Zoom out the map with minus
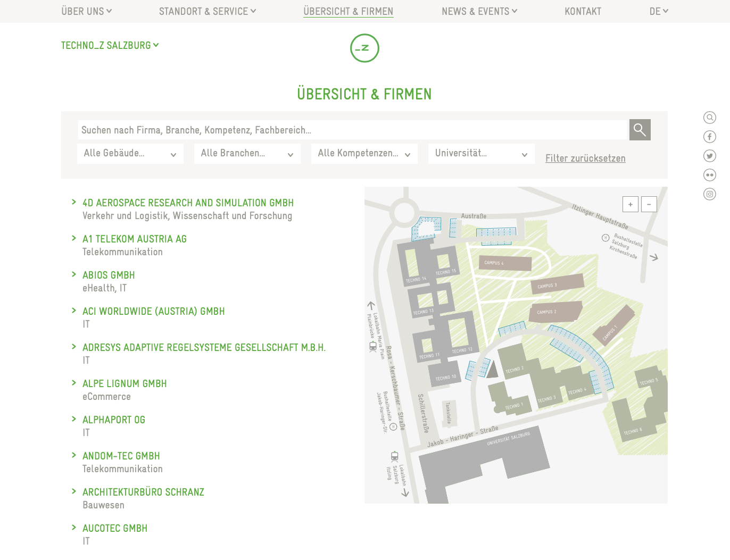Viewport: 730px width, 560px height. click(649, 204)
